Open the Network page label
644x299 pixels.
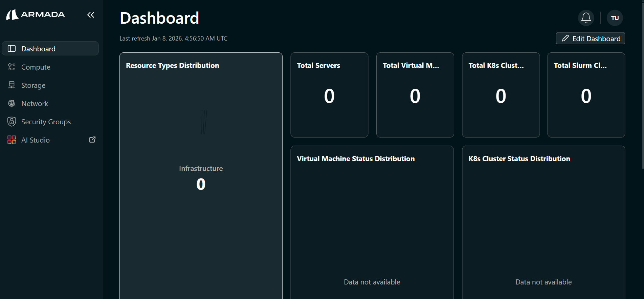pos(35,104)
